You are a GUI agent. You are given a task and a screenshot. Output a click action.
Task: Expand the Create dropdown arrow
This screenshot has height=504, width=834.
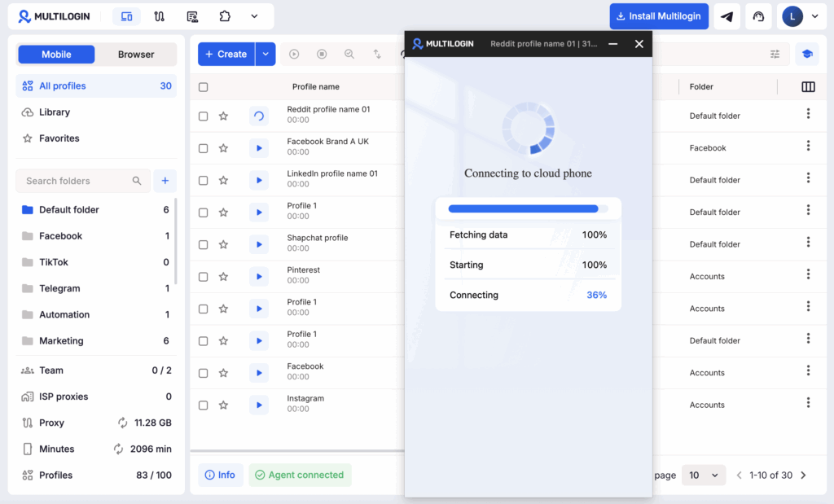(x=266, y=55)
